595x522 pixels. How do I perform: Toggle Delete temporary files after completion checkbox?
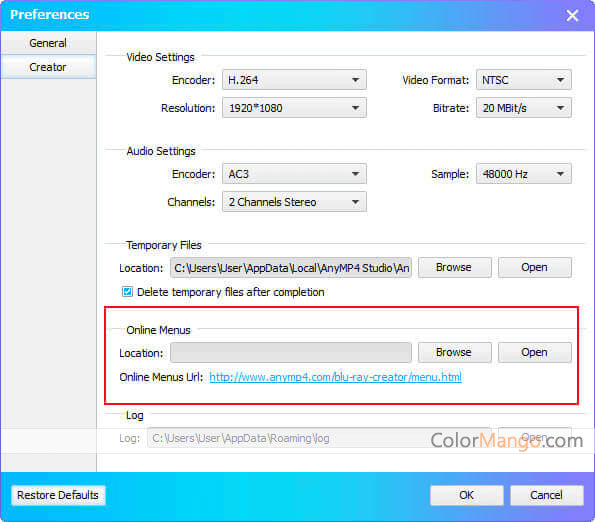point(128,292)
